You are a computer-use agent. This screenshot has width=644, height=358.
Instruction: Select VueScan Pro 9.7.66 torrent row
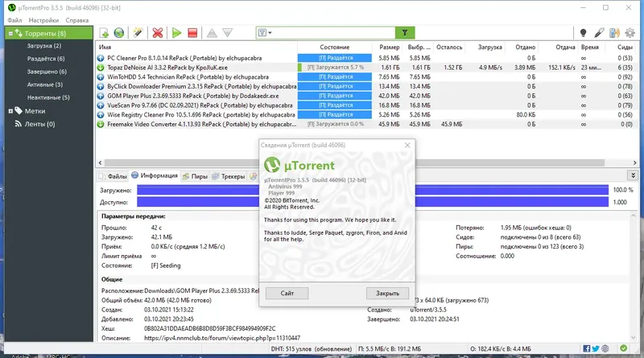click(x=366, y=105)
